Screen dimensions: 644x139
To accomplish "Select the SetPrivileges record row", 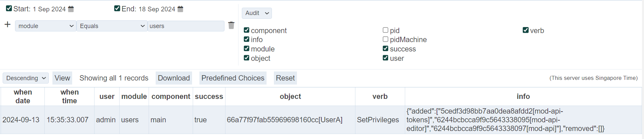I will [378, 120].
